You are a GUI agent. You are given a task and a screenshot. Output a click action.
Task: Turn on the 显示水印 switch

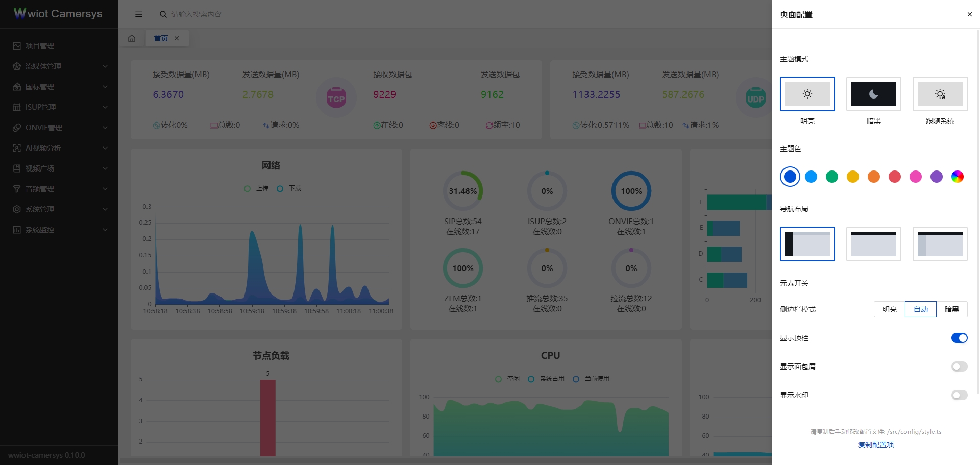[959, 395]
